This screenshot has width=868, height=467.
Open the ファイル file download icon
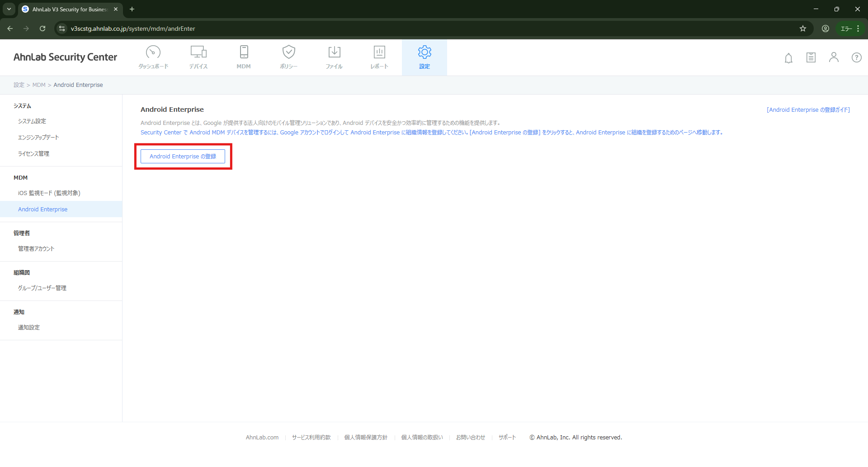[x=334, y=57]
